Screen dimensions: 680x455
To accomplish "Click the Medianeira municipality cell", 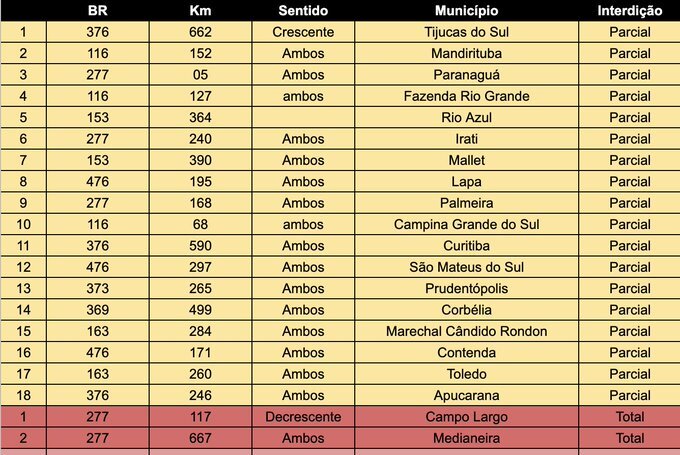I will pos(466,438).
